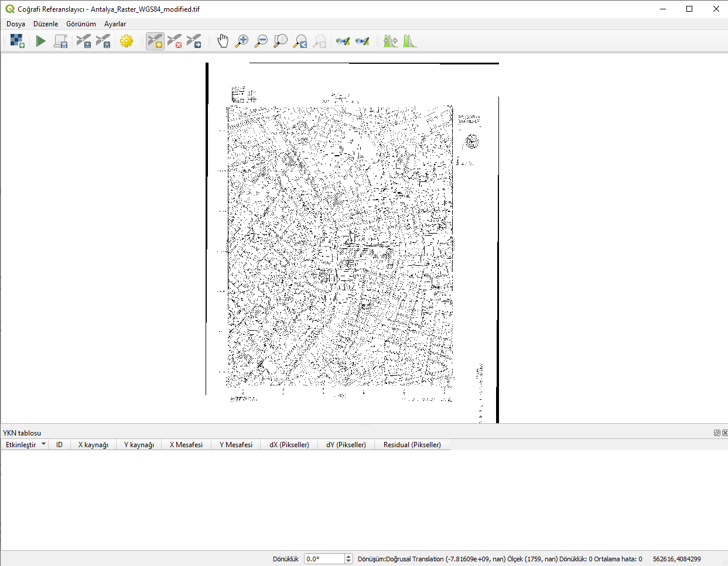Click the dY (Pikseller) column header

coord(346,445)
